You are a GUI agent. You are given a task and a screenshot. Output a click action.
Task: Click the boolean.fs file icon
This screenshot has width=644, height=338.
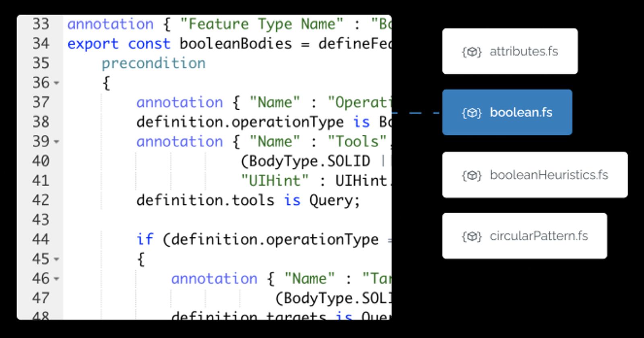click(x=471, y=113)
